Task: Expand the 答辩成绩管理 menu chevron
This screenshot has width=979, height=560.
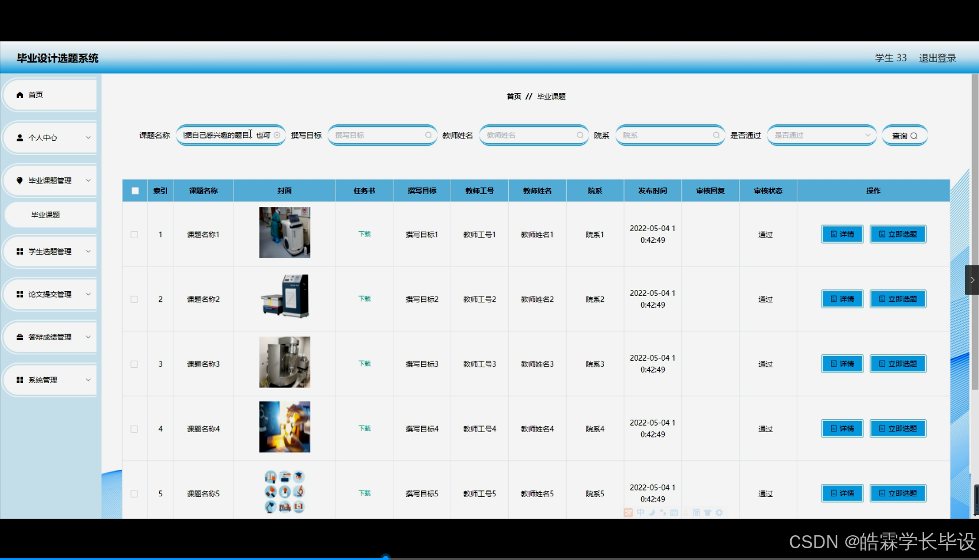Action: (x=88, y=337)
